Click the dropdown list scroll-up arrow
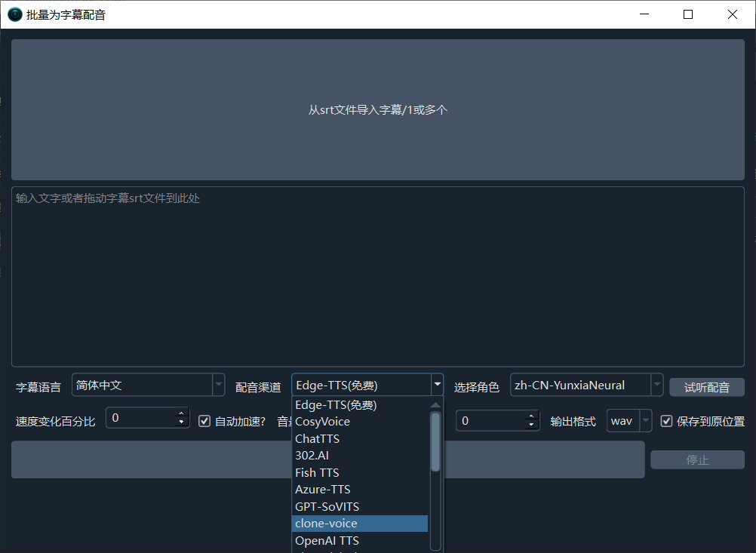Screen dimensions: 756x553 435,405
